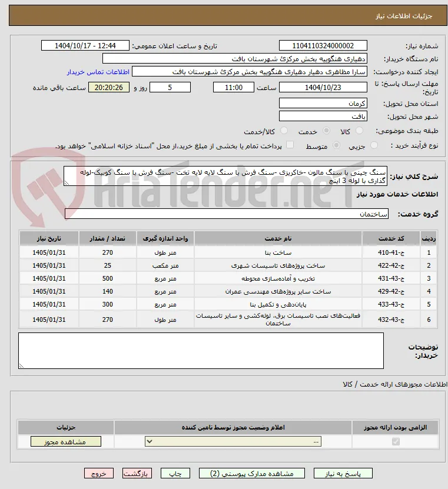
Task: Click the remaining days field showing 5
Action: [170, 87]
